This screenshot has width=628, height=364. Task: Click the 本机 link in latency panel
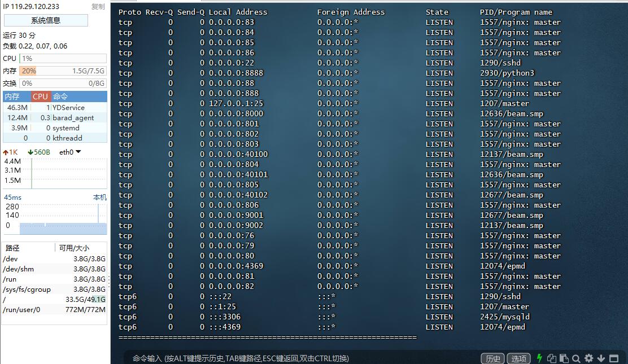(x=100, y=197)
